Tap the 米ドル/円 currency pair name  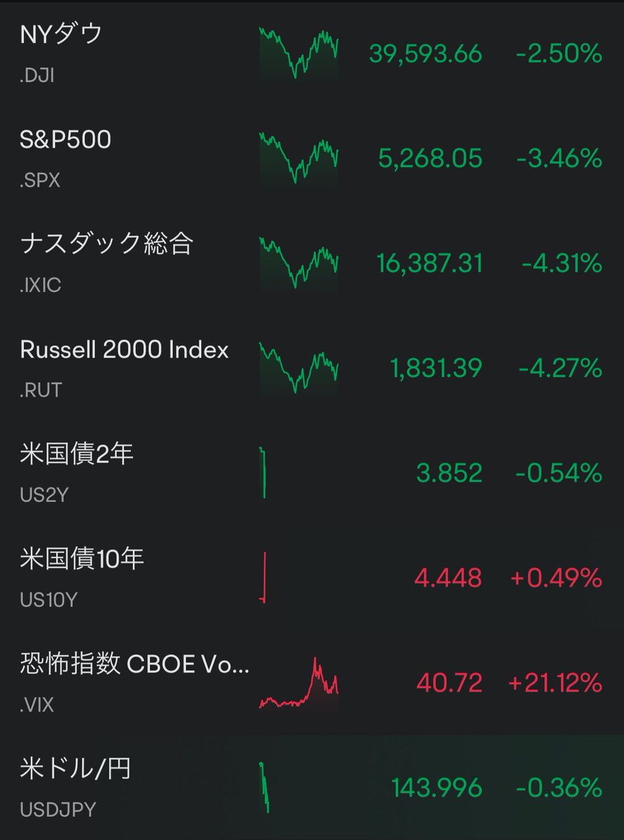tap(76, 769)
